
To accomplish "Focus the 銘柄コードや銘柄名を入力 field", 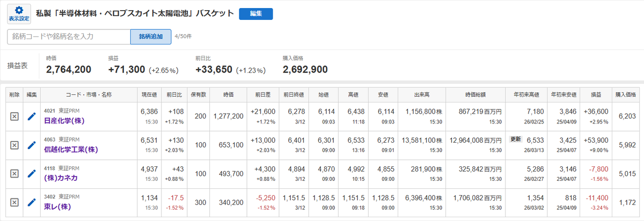I will (69, 36).
